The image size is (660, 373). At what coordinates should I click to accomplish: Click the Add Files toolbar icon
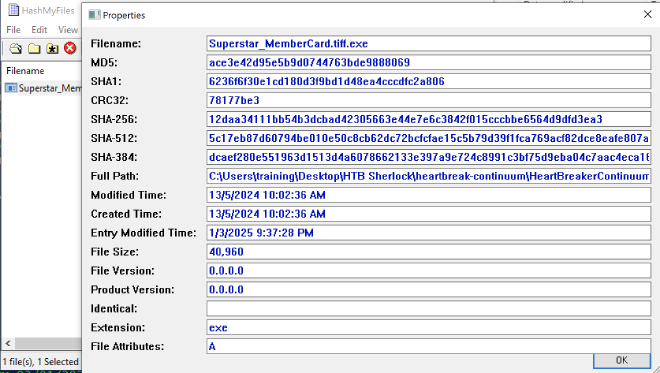point(16,48)
